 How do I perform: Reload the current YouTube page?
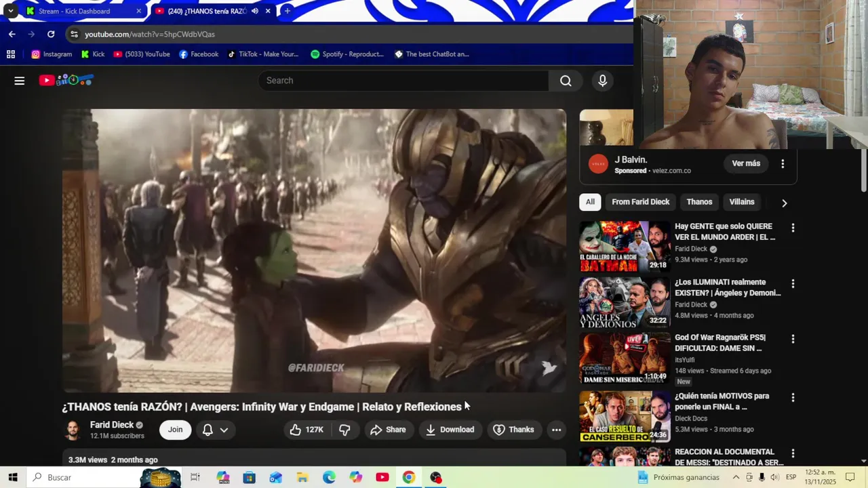click(x=51, y=34)
